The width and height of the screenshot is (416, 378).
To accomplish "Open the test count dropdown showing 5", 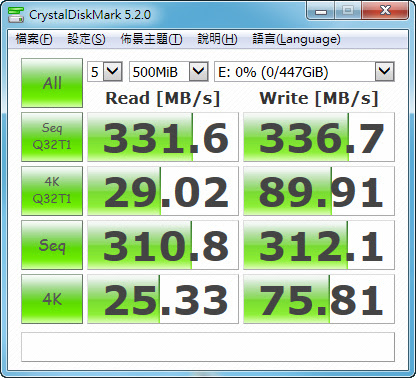I will (105, 72).
